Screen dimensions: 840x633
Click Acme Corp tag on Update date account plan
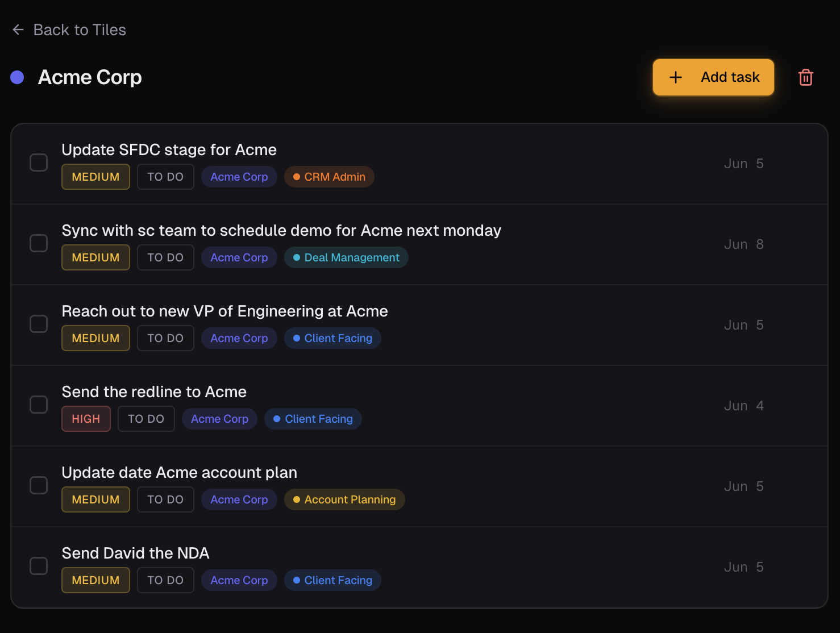[239, 499]
